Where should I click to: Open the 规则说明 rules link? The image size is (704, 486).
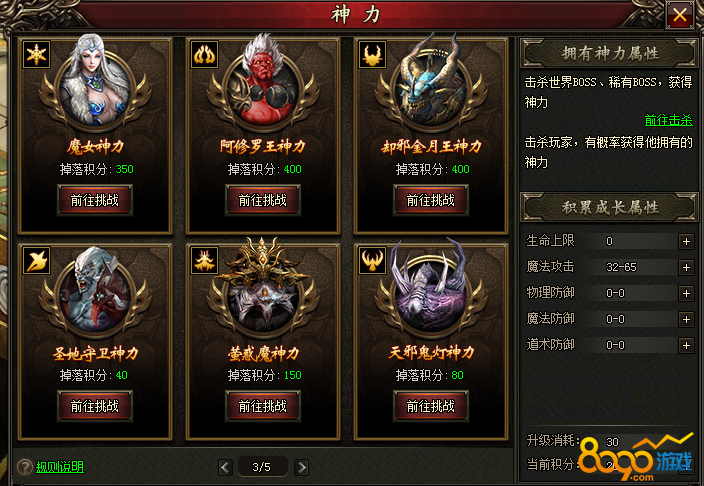point(60,467)
